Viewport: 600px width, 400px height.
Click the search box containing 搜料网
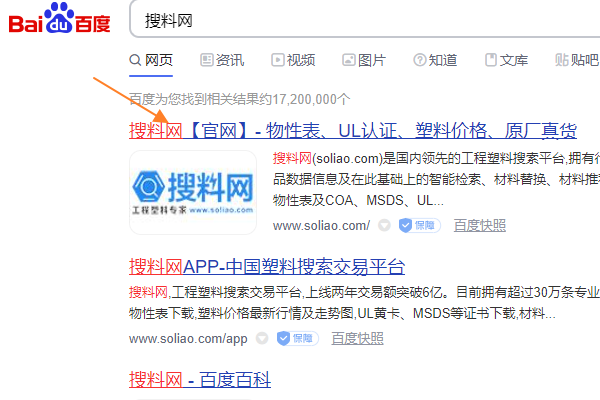[365, 19]
